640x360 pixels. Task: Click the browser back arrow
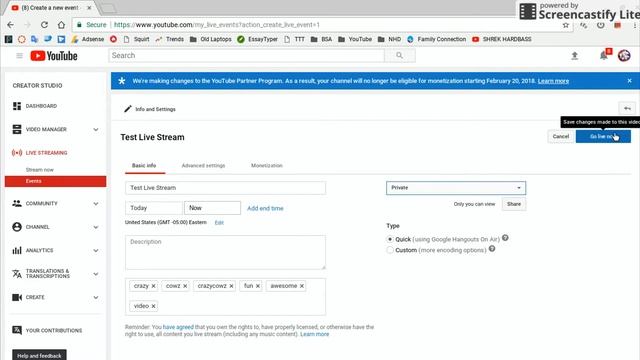coord(11,25)
